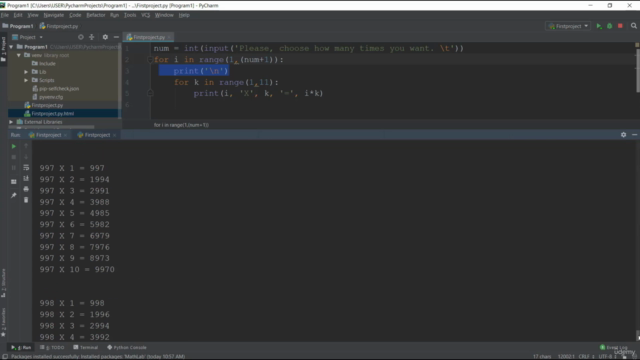Expand External Libraries node
The height and width of the screenshot is (360, 640).
point(11,122)
